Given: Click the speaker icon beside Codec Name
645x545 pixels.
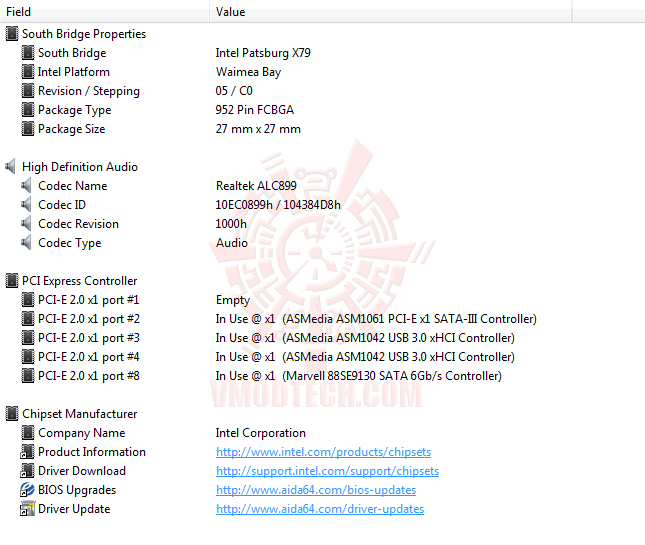Looking at the screenshot, I should [26, 186].
